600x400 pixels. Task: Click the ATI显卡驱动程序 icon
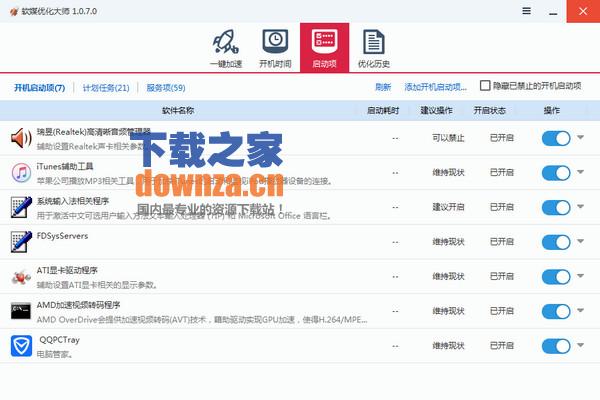point(21,276)
